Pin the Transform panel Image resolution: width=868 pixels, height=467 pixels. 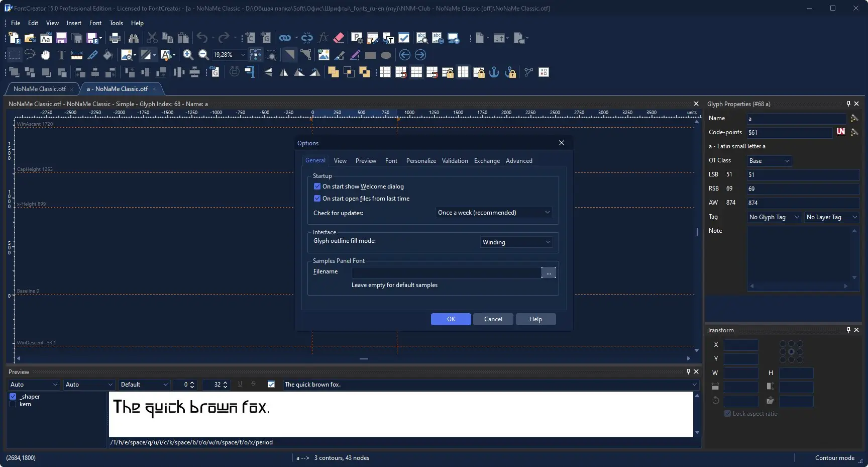point(848,330)
